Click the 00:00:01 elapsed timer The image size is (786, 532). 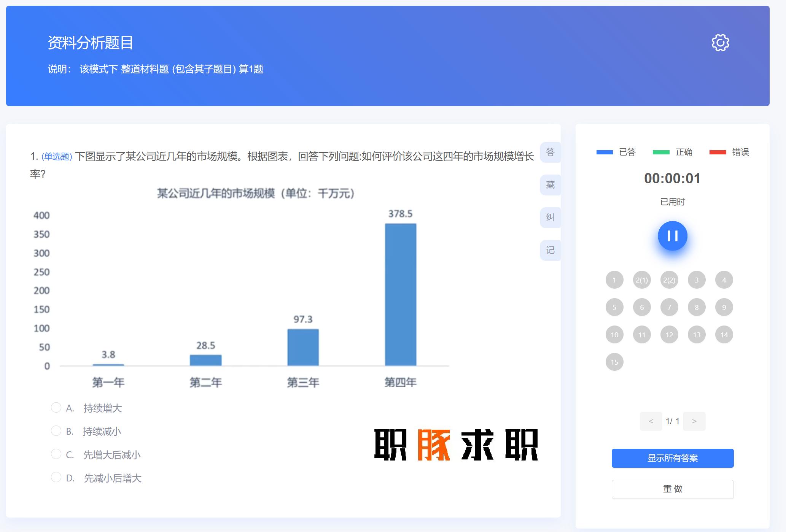pyautogui.click(x=672, y=178)
